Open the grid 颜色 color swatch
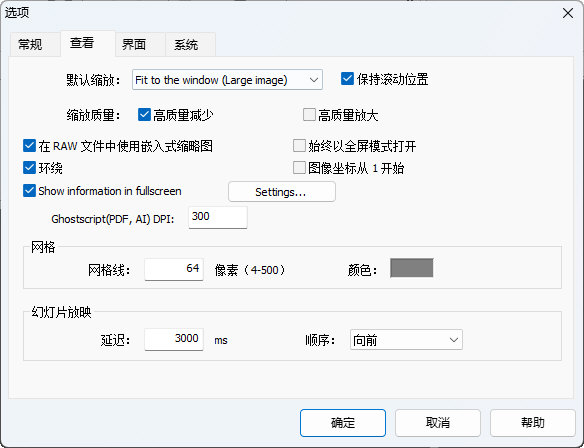Image resolution: width=584 pixels, height=448 pixels. 412,268
